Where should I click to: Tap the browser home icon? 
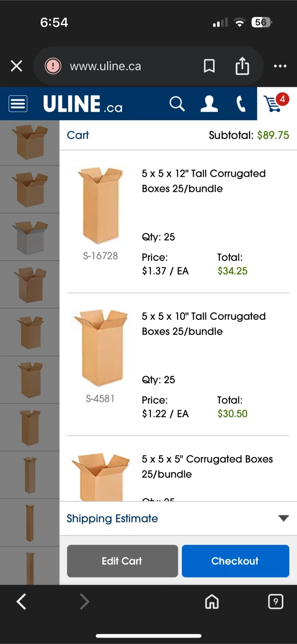(212, 602)
